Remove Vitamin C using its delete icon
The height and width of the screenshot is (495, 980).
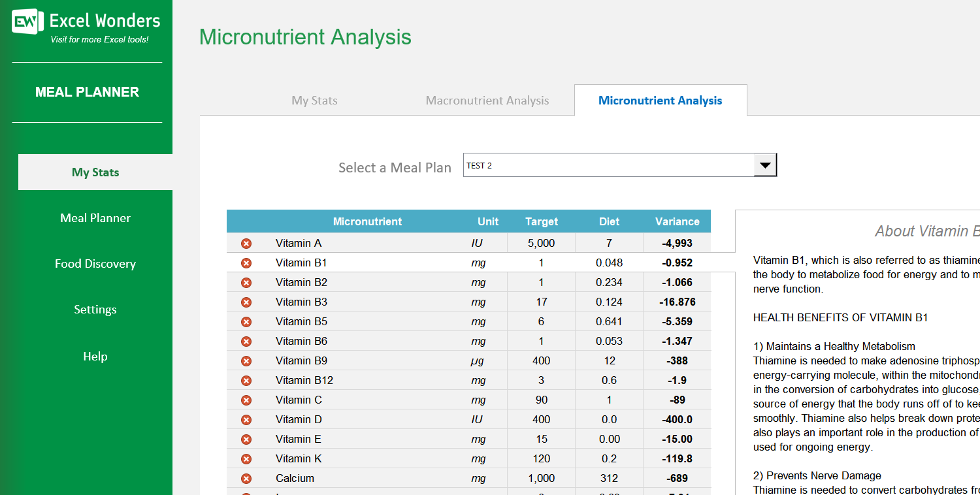coord(246,400)
